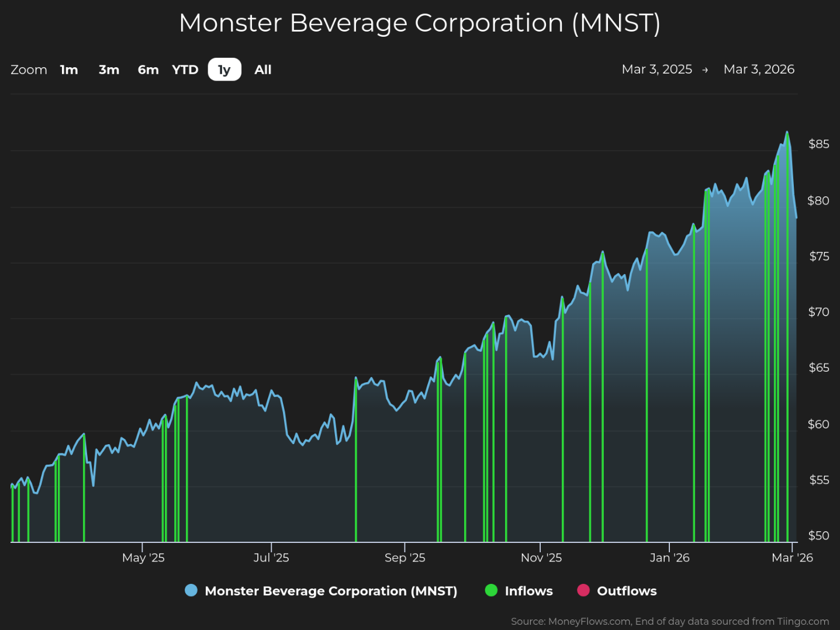Select the active 1y zoom button
Screen dimensions: 840x630
click(224, 70)
